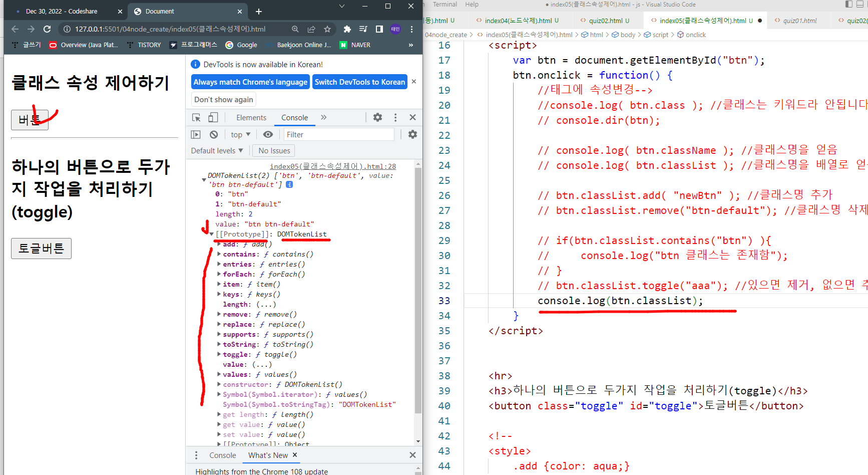Image resolution: width=868 pixels, height=475 pixels.
Task: Open the Default levels dropdown
Action: (x=217, y=151)
